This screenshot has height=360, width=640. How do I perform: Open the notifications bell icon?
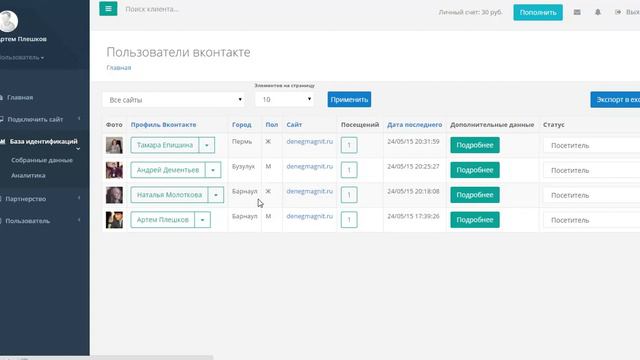[598, 12]
